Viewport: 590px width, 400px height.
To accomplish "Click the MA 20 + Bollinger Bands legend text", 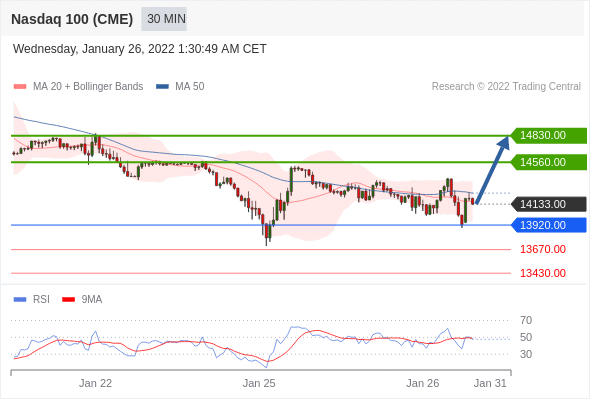I will tap(88, 87).
